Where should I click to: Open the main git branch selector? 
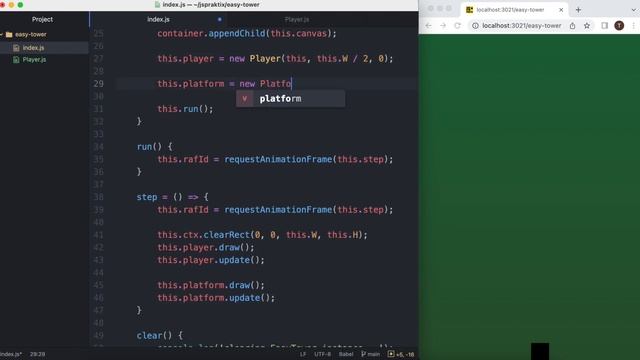tap(371, 354)
